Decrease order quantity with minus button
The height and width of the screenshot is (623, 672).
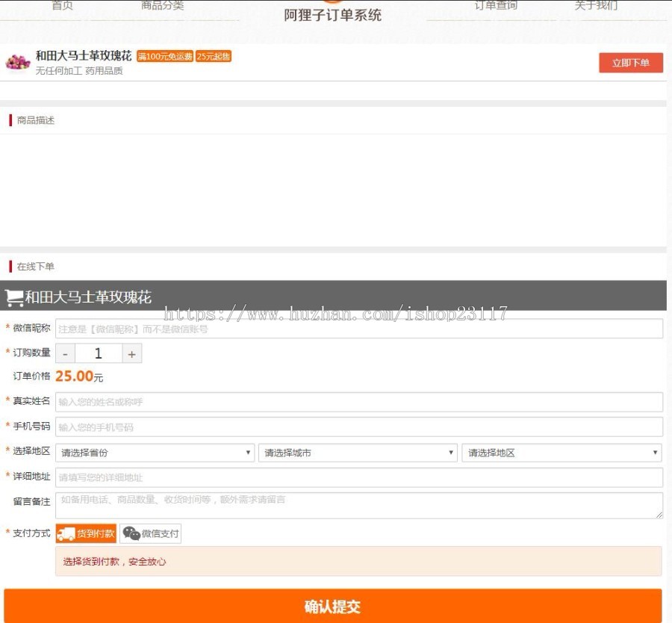[65, 354]
